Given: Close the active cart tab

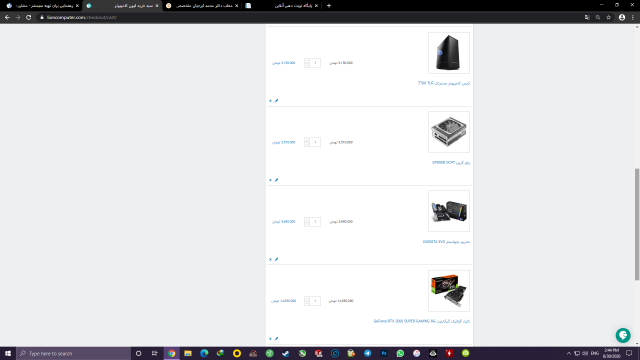Looking at the screenshot, I should tap(157, 6).
